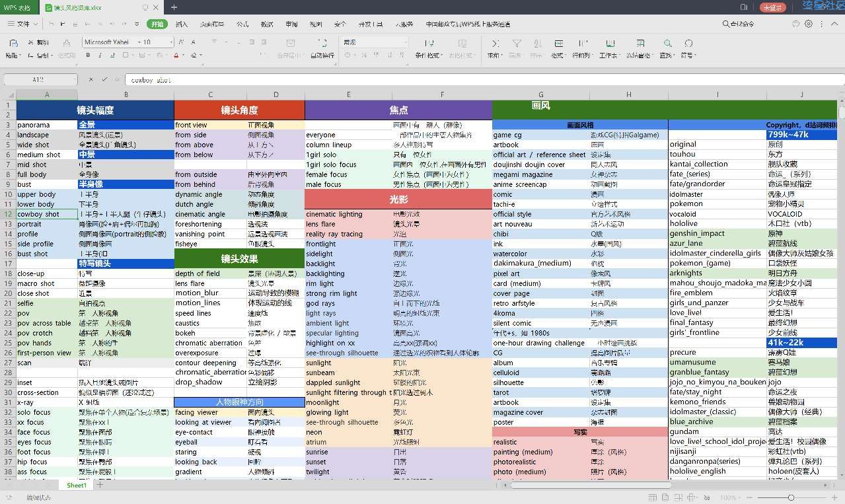Click the Name Box showing A12

(x=39, y=79)
